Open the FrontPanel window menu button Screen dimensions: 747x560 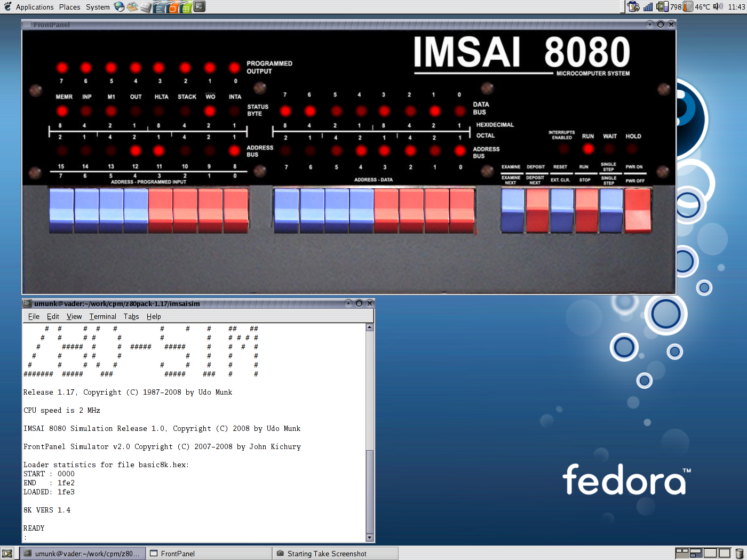pyautogui.click(x=28, y=25)
